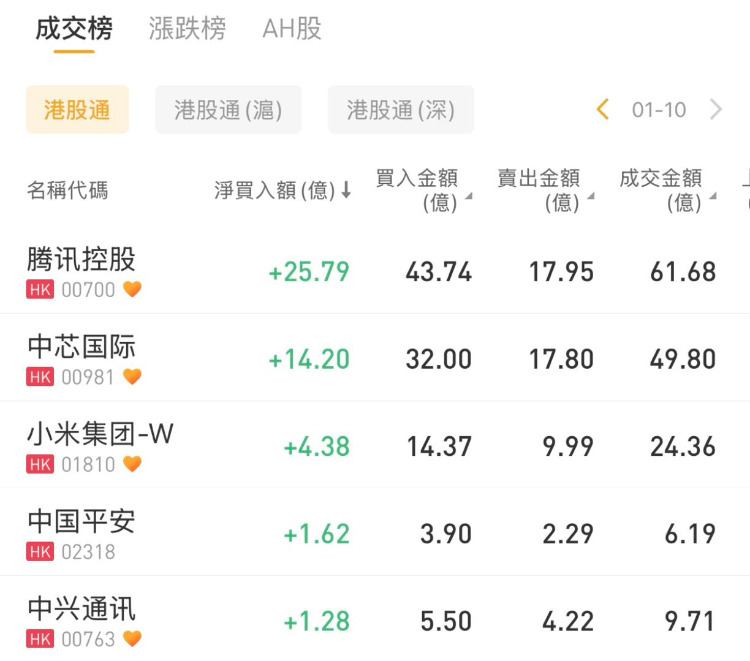Select the 港股通 (深) filter
The image size is (750, 661).
point(400,110)
